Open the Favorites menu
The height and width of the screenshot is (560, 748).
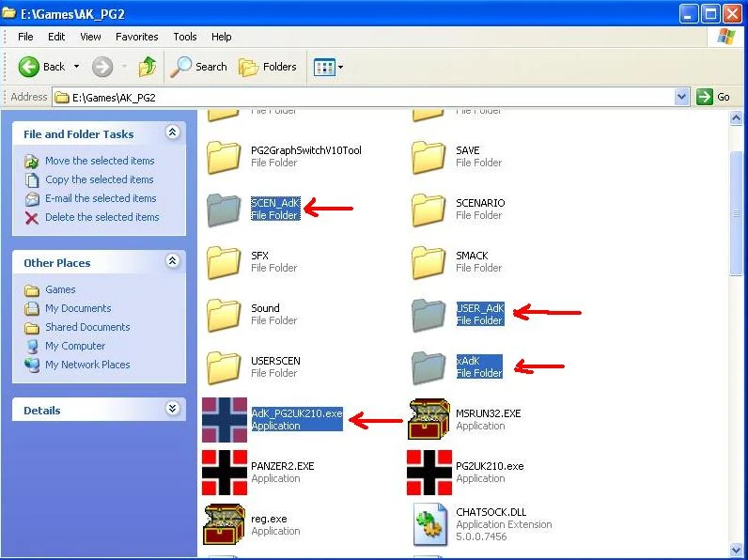[x=137, y=37]
